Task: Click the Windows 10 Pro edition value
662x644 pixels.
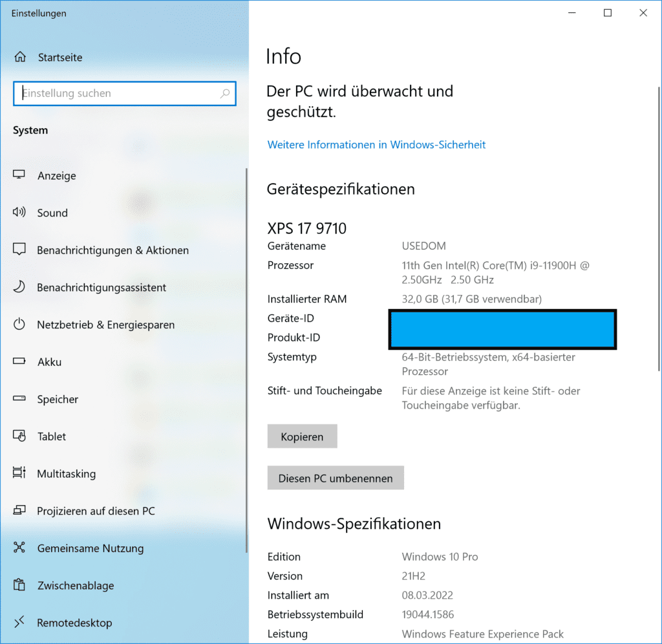Action: [440, 557]
